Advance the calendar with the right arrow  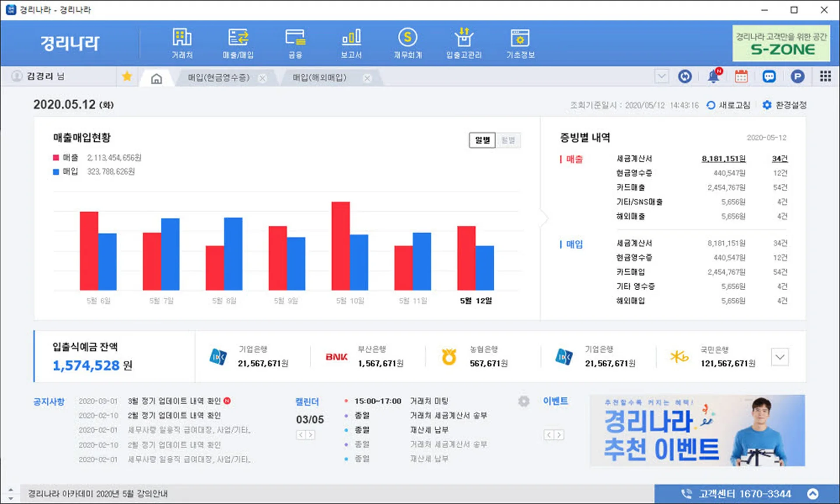pos(311,435)
